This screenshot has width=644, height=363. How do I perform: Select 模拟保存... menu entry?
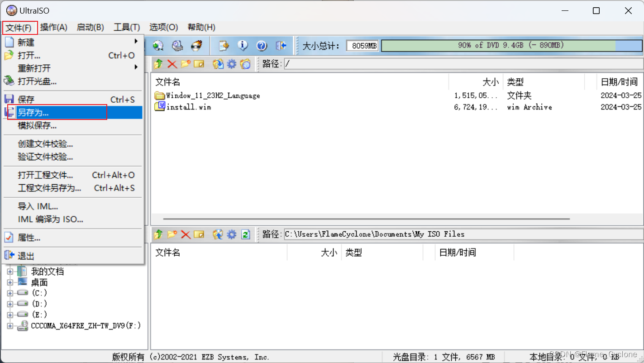(73, 125)
